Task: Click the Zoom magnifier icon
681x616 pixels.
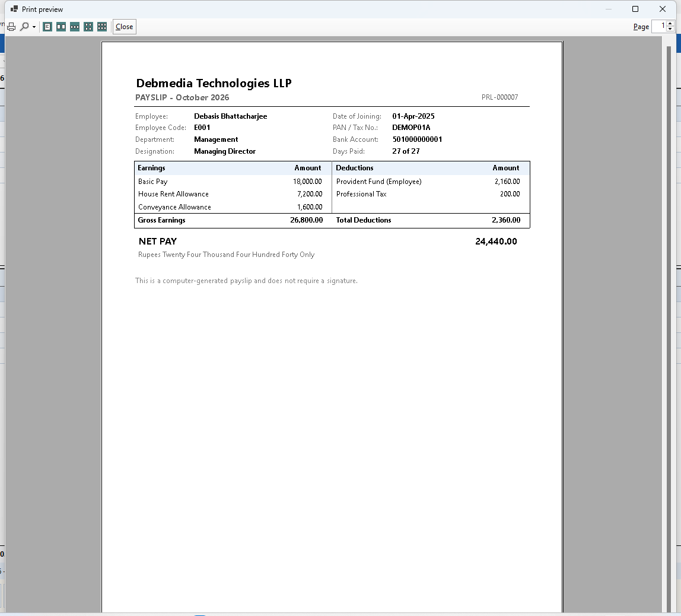Action: [25, 27]
